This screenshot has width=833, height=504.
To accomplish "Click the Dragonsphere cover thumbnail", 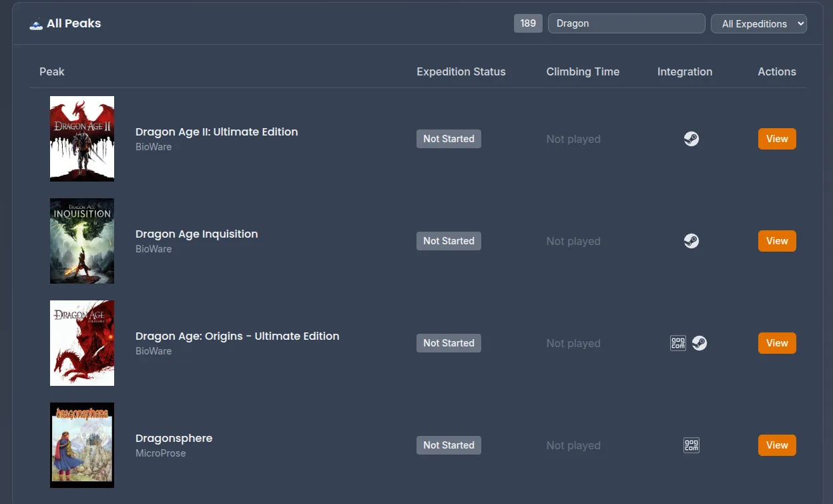I will tap(82, 445).
